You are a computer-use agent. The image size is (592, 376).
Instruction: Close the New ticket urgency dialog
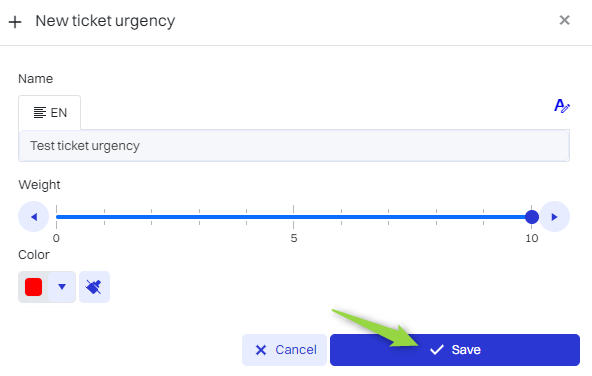coord(564,20)
